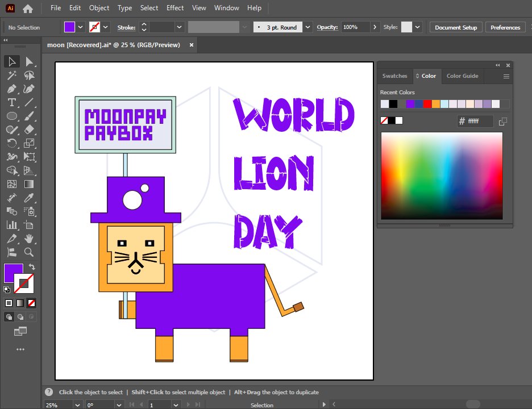Close the moon [Recovered].ai tab
Image resolution: width=532 pixels, height=409 pixels.
(192, 45)
